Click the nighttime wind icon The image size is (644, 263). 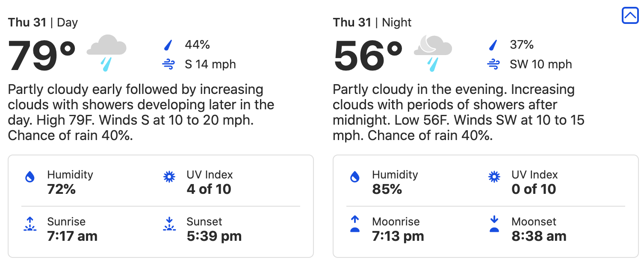[493, 64]
